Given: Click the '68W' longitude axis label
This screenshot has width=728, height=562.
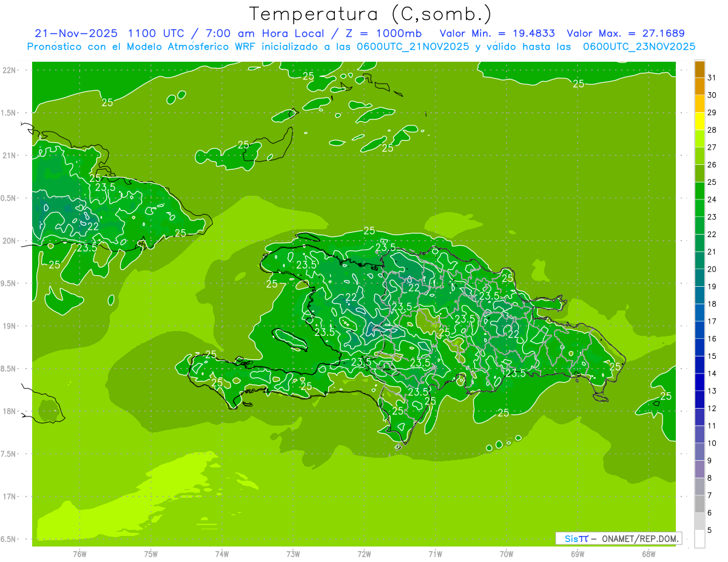Looking at the screenshot, I should tap(649, 554).
